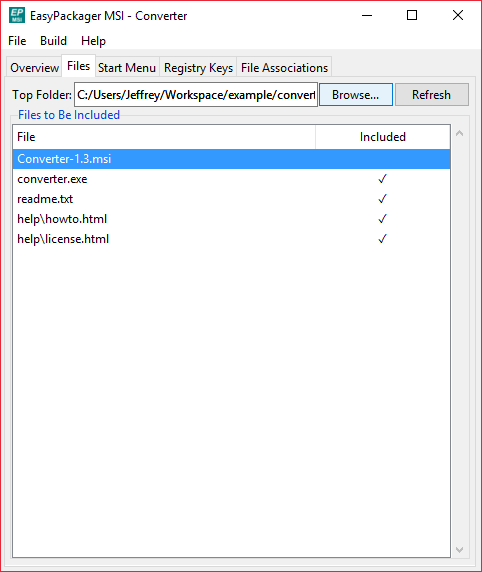Maximize the EasyPackager window
The width and height of the screenshot is (482, 572).
point(412,15)
